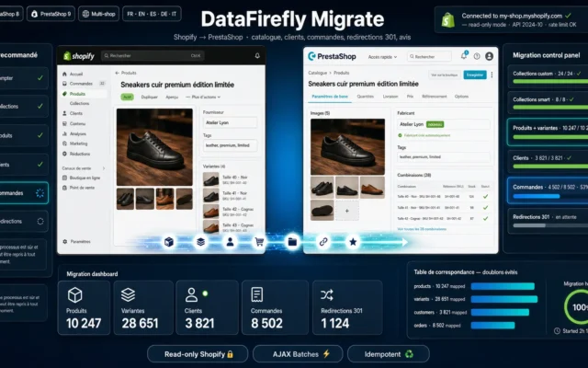Click the main sneaker image in Shopify
588x368 pixels.
pos(154,147)
